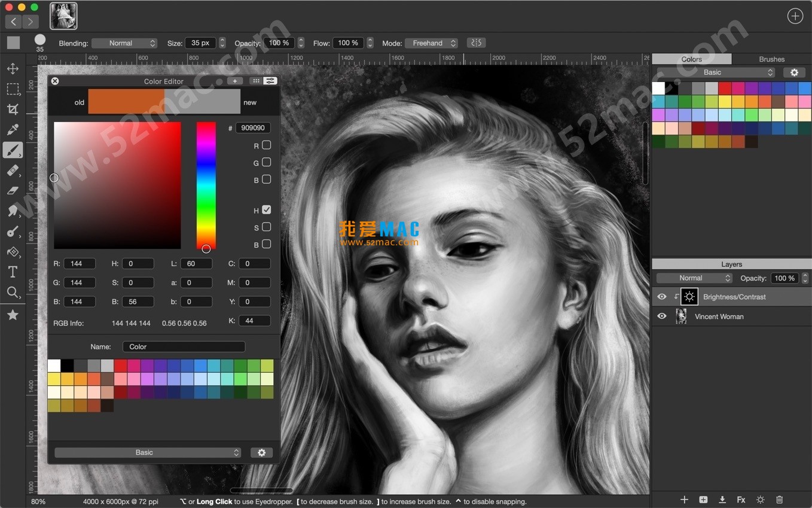
Task: Click the open document thumbnail at top
Action: coord(63,16)
